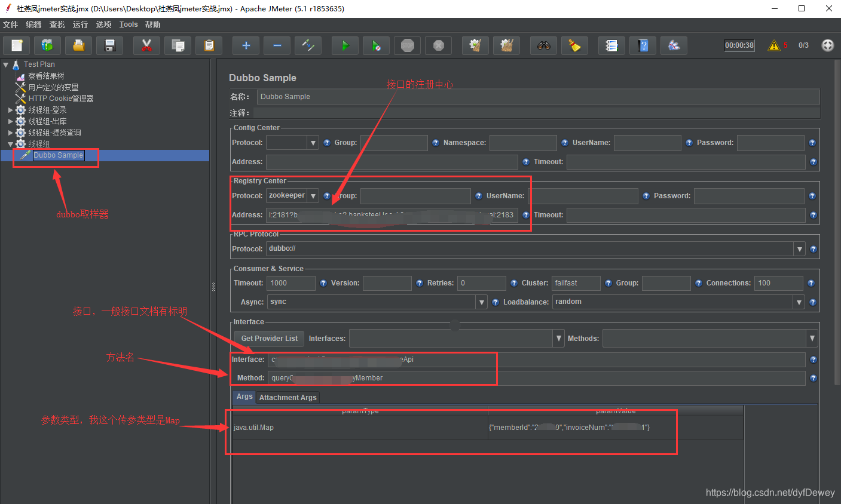
Task: Expand all nodes with plus icon
Action: pos(246,45)
